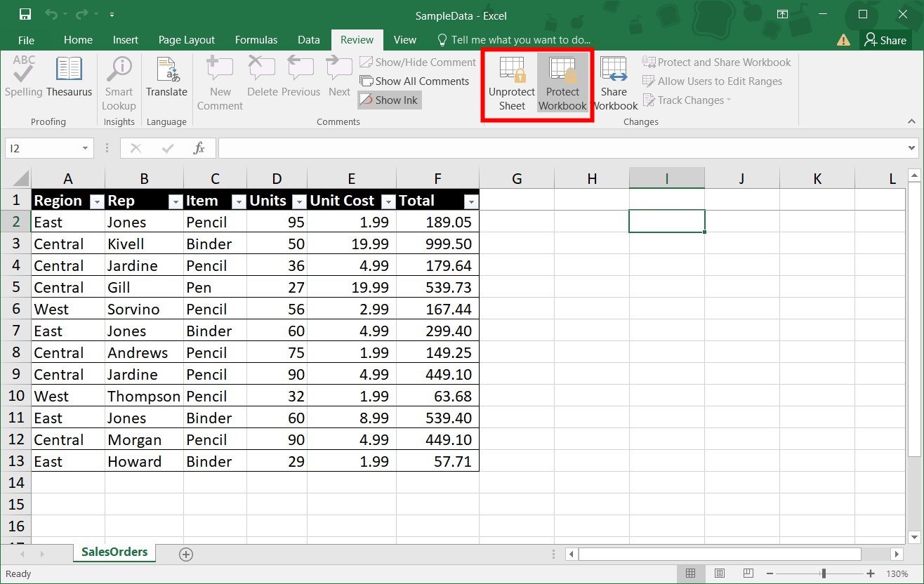Switch to the Insert tab
Image resolution: width=924 pixels, height=584 pixels.
point(126,40)
